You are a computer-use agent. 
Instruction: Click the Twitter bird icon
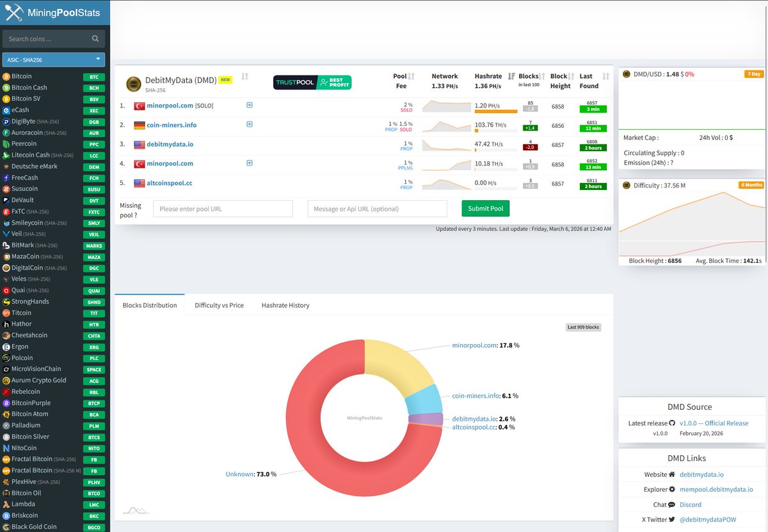(x=672, y=520)
